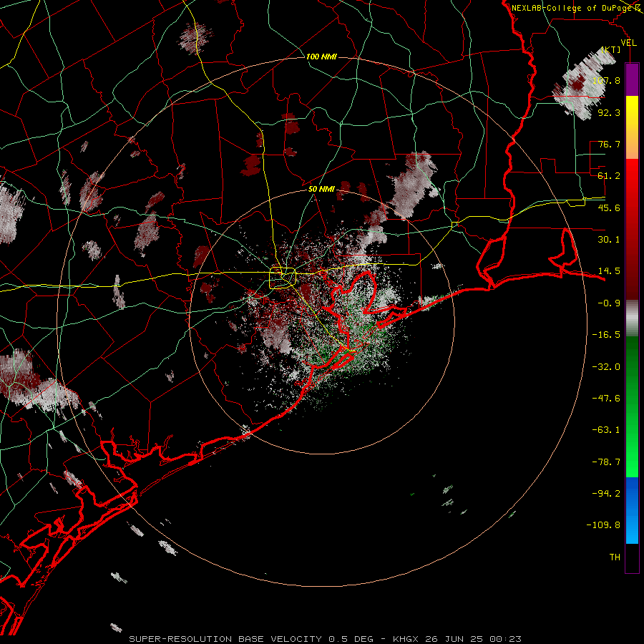Click the [KT] units label
Screen dimensions: 644x644
[611, 49]
